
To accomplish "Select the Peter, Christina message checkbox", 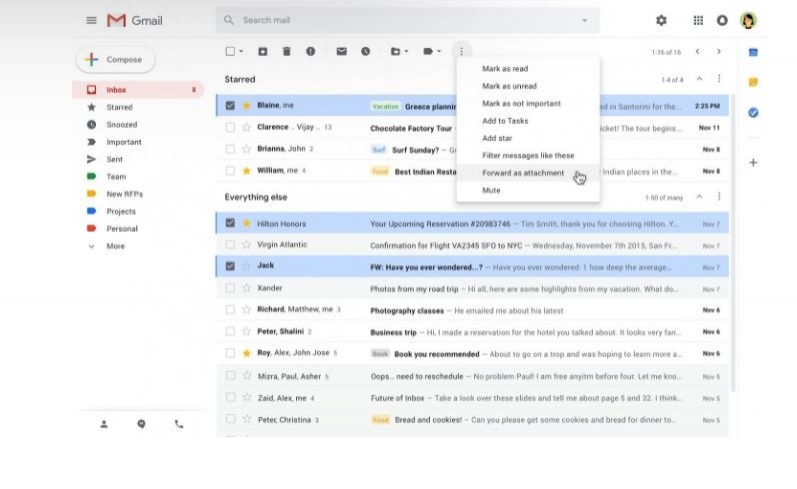I will coord(230,419).
